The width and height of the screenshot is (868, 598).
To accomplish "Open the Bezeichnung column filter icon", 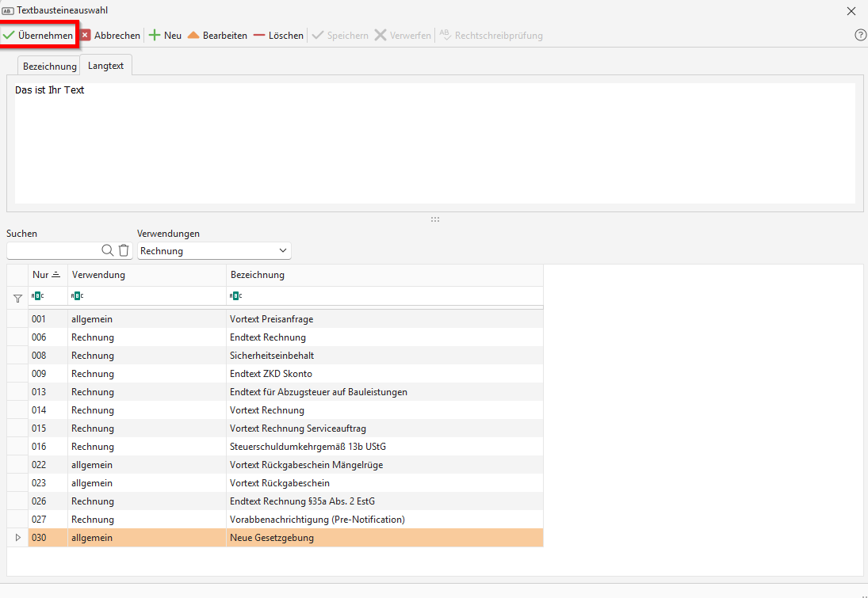I will pos(235,296).
